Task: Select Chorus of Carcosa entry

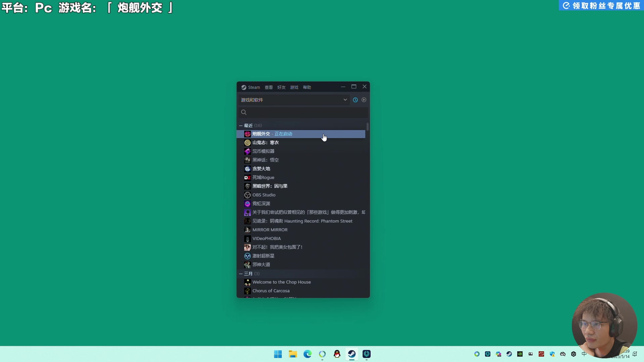Action: point(301,291)
